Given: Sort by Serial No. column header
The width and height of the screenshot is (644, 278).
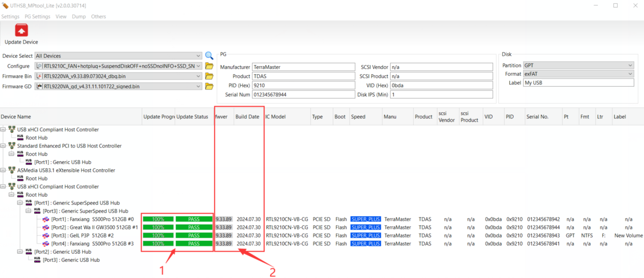Looking at the screenshot, I should coord(543,116).
